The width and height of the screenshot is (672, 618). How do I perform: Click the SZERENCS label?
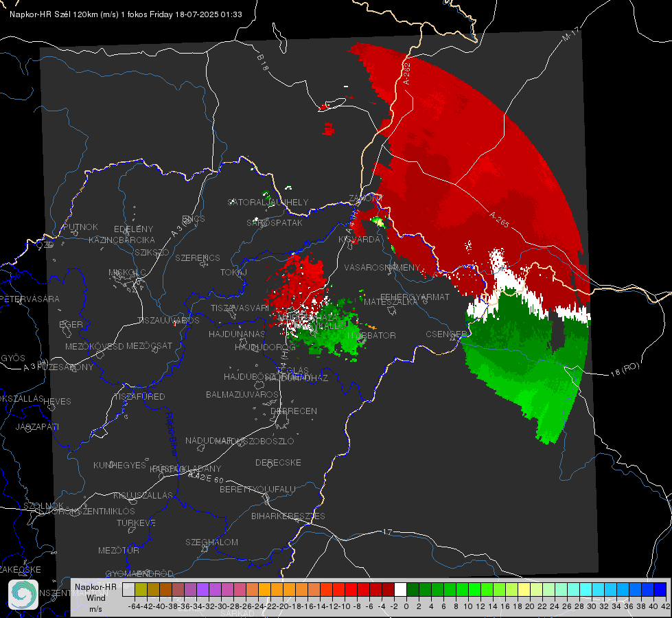198,257
